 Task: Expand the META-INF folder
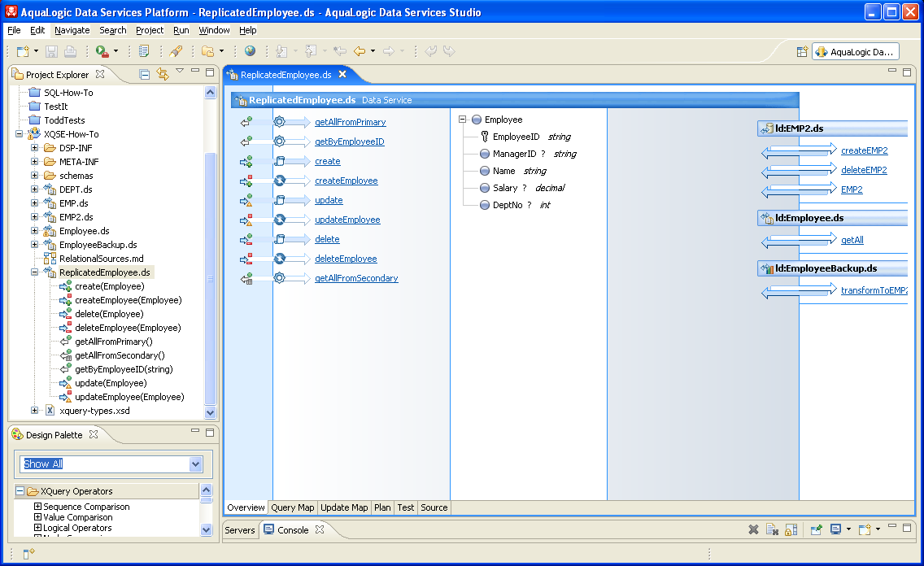(34, 161)
